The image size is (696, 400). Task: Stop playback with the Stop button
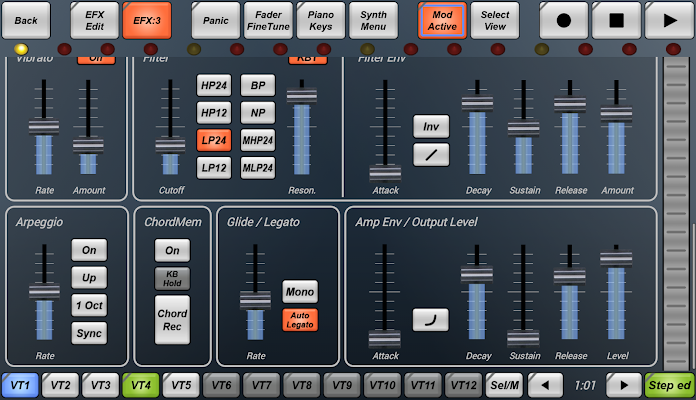point(616,20)
